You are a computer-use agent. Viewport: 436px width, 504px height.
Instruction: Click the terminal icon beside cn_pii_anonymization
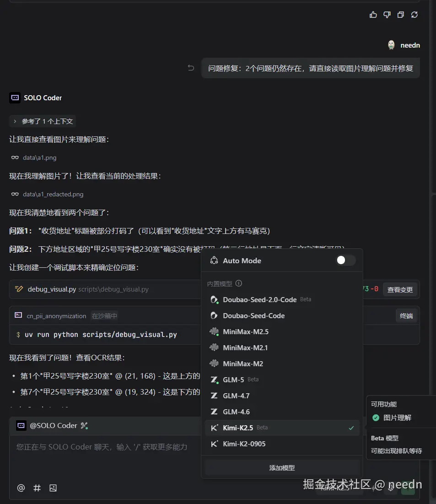coord(18,315)
